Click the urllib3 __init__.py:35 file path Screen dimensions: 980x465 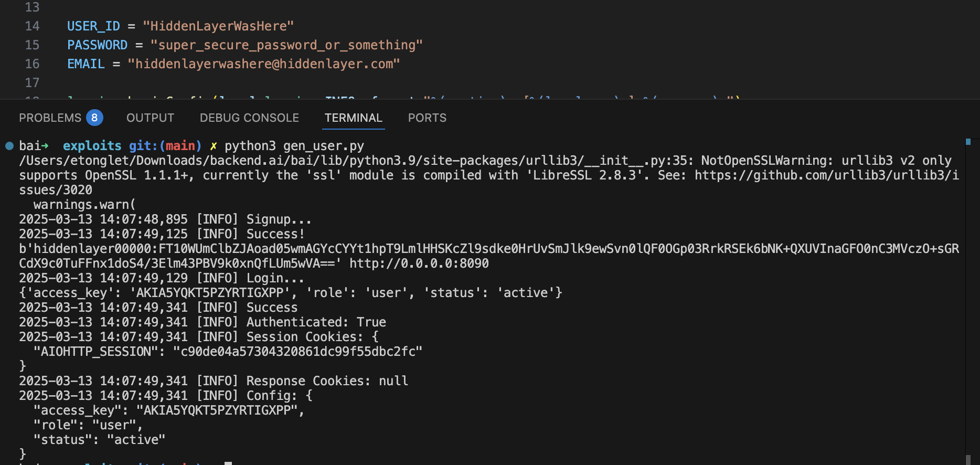356,161
